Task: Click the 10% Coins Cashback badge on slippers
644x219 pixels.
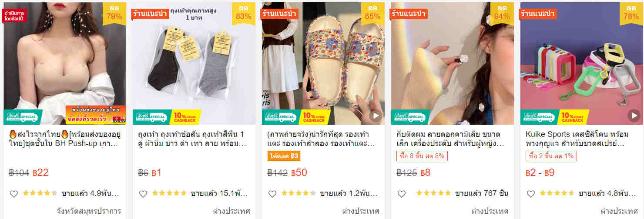Action: 316,117
